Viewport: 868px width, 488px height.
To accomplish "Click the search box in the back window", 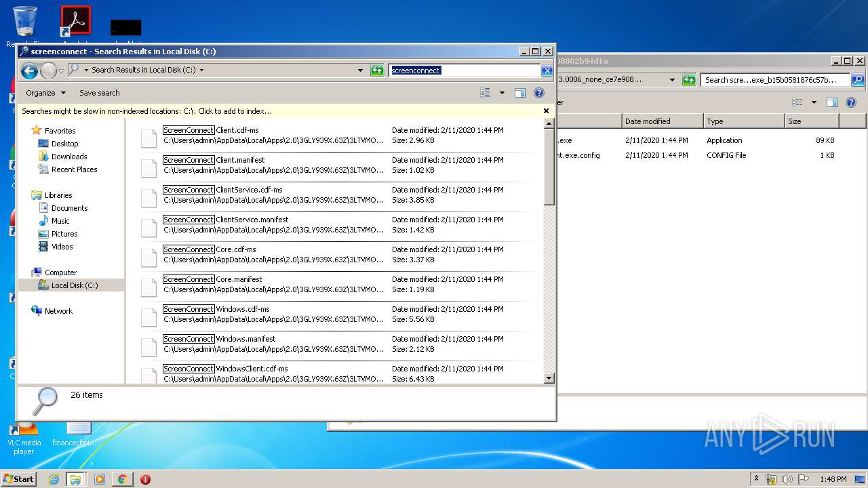I will coord(775,80).
